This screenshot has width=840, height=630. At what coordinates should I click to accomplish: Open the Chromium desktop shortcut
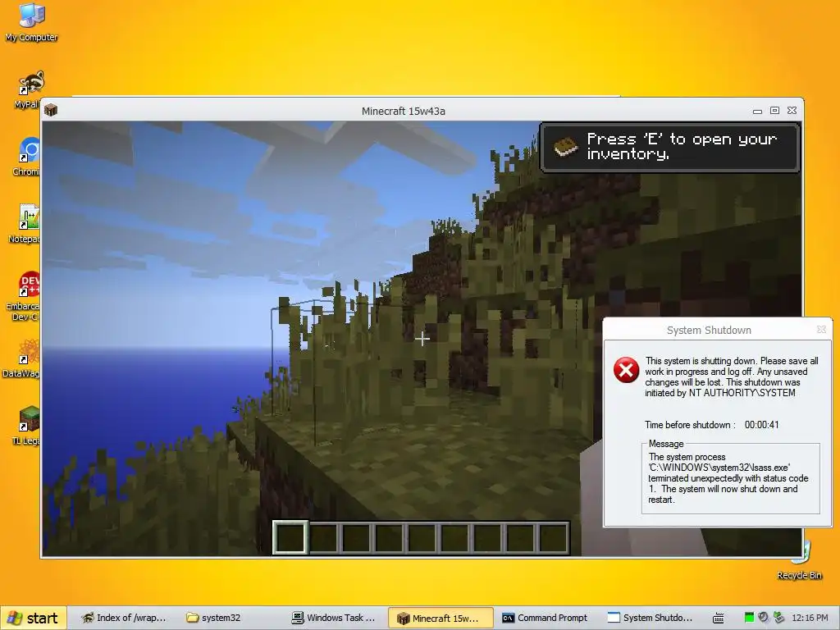(27, 157)
